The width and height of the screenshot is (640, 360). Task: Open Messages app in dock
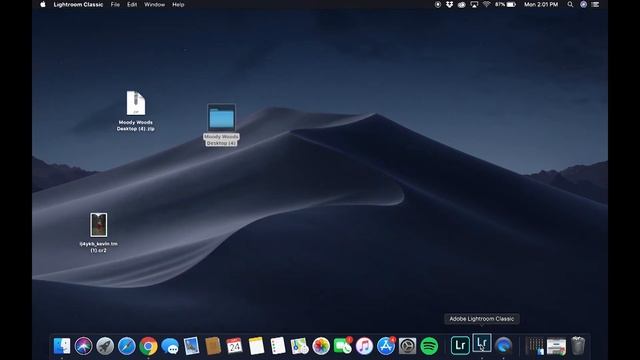[x=170, y=346]
